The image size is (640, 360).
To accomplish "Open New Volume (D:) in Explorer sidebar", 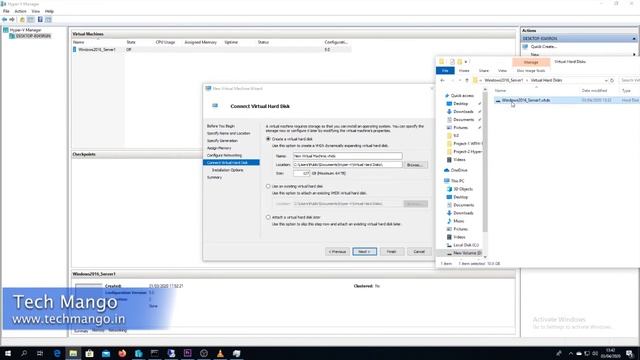I will click(x=467, y=253).
